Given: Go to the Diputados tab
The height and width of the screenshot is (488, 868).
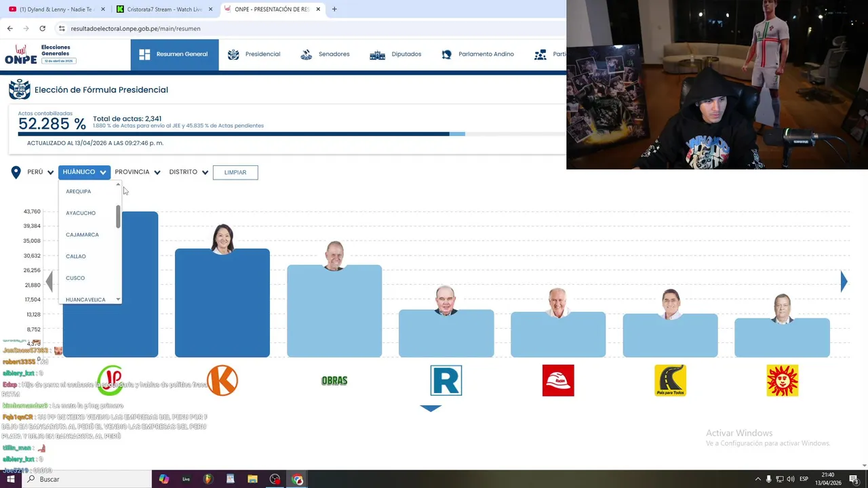Looking at the screenshot, I should 395,54.
